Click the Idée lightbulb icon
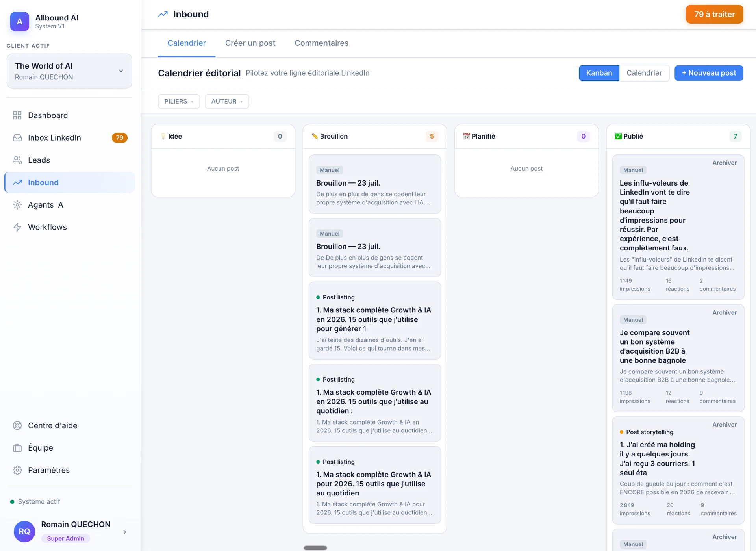The height and width of the screenshot is (551, 756). coord(163,136)
